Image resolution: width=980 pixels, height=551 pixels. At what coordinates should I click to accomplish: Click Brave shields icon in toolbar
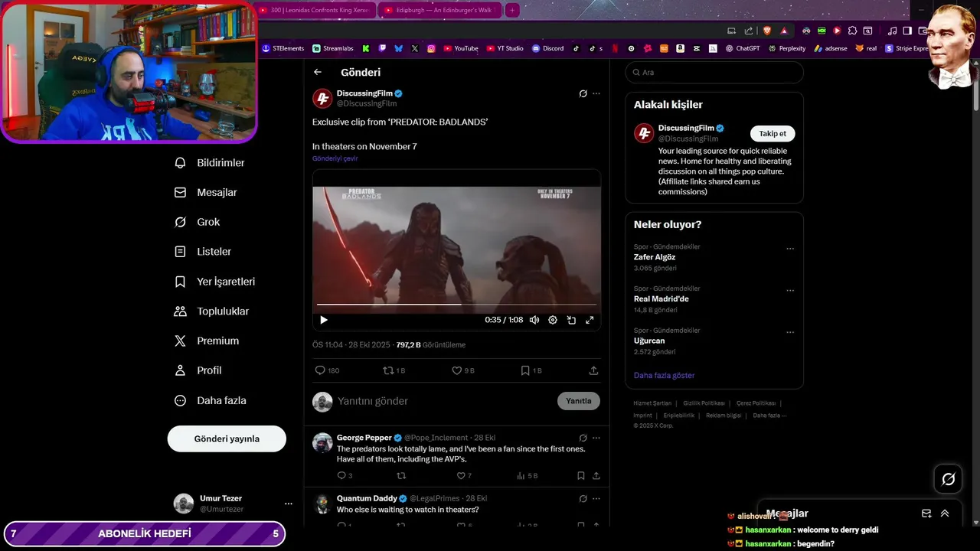767,31
